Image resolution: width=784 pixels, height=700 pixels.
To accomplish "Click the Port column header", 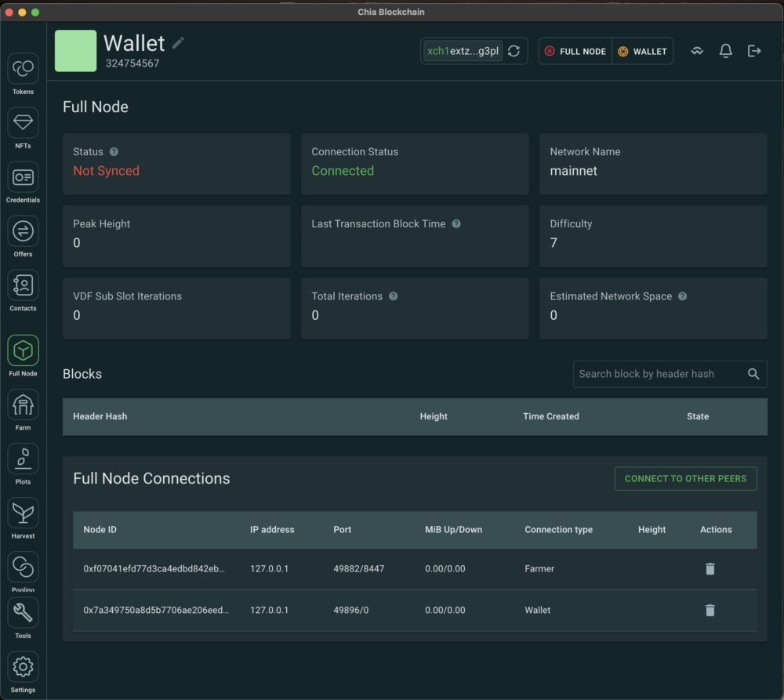I will click(x=343, y=529).
